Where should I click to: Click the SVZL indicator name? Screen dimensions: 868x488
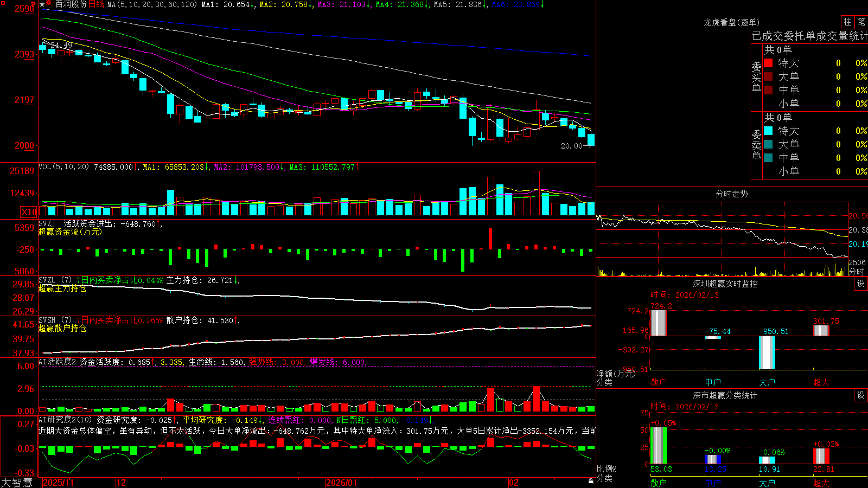(47, 280)
